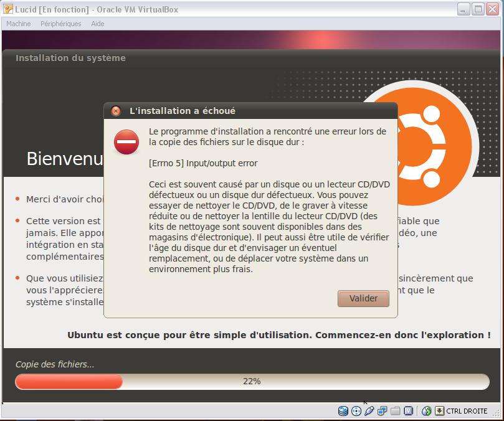Click the "Ubuntu est conçue pour être simple" sentence
This screenshot has height=421, width=504.
pyautogui.click(x=278, y=335)
